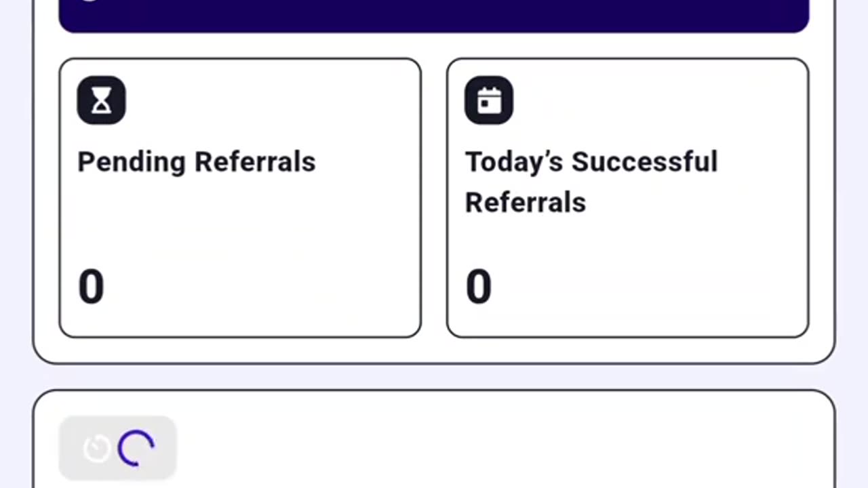
Task: Tap the dark blue banner above the cards
Action: click(434, 15)
